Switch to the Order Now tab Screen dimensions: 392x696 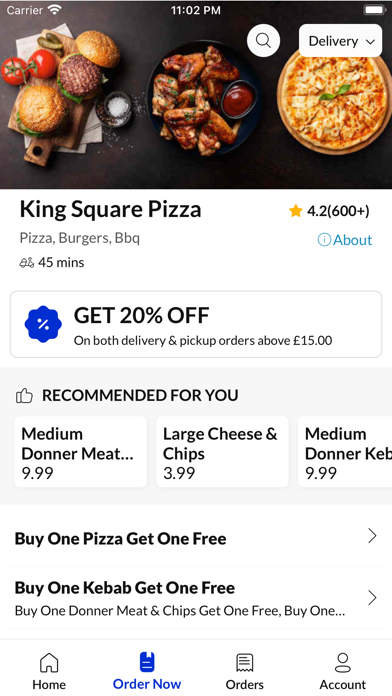click(x=147, y=670)
